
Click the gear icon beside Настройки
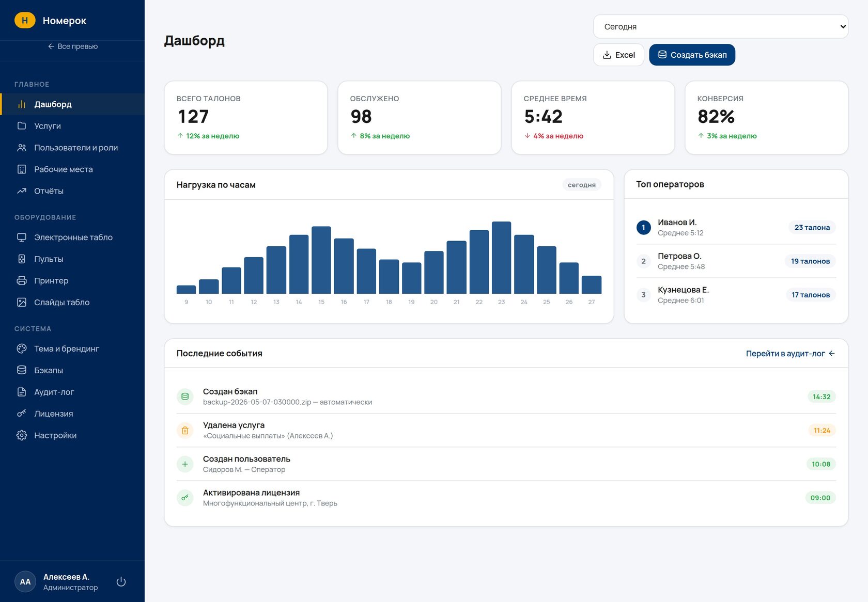click(x=22, y=436)
